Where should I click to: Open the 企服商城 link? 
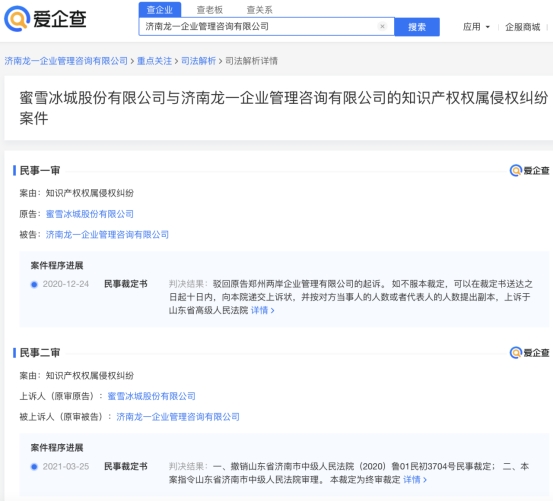point(522,27)
